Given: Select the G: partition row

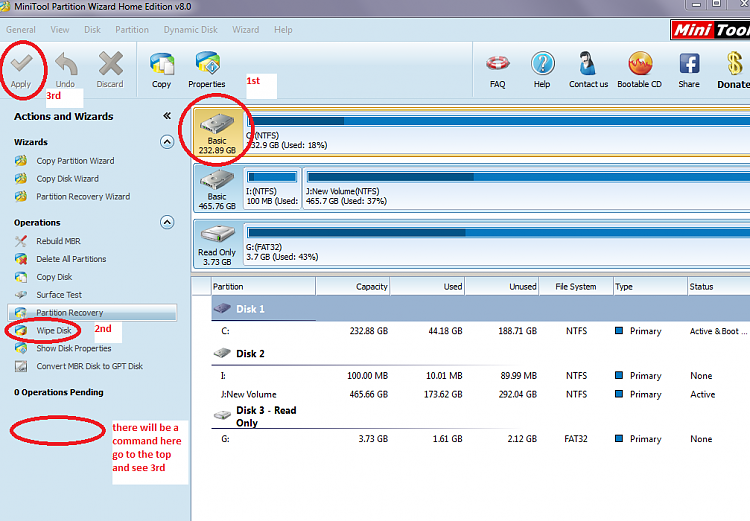Looking at the screenshot, I should point(481,439).
